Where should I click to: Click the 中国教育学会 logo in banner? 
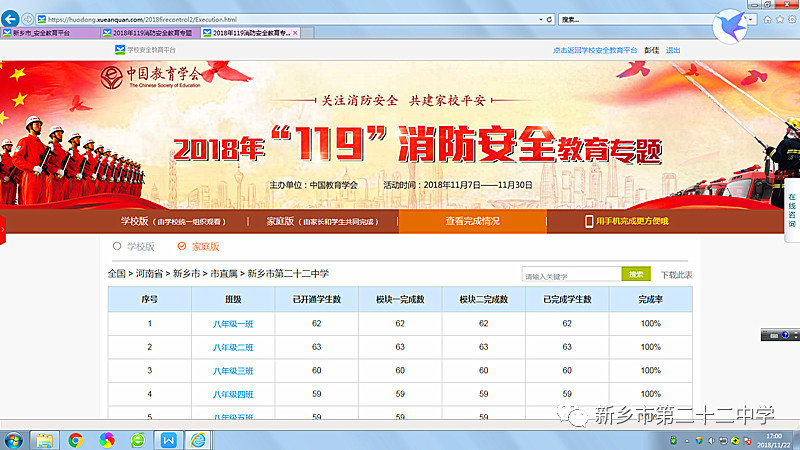(152, 78)
